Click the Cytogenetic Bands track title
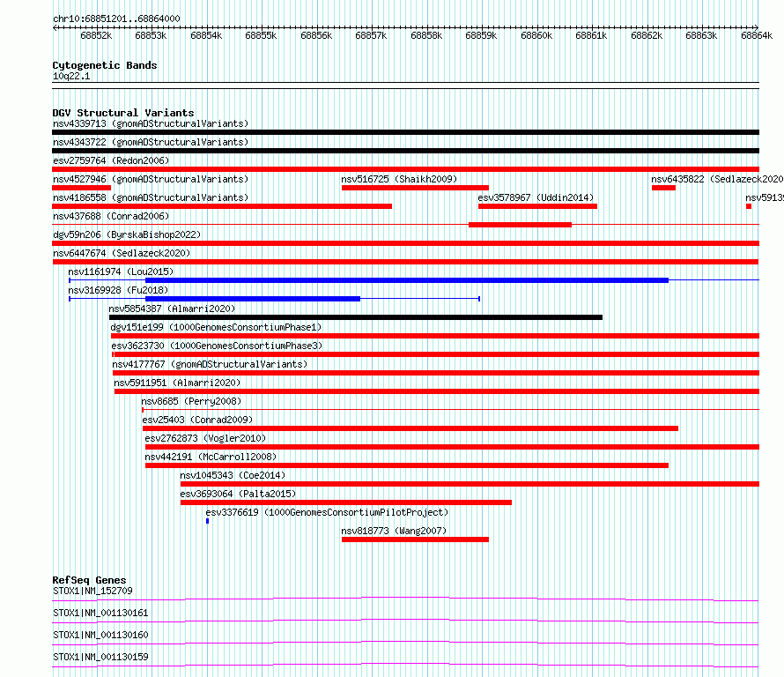Viewport: 784px width, 677px height. point(105,65)
